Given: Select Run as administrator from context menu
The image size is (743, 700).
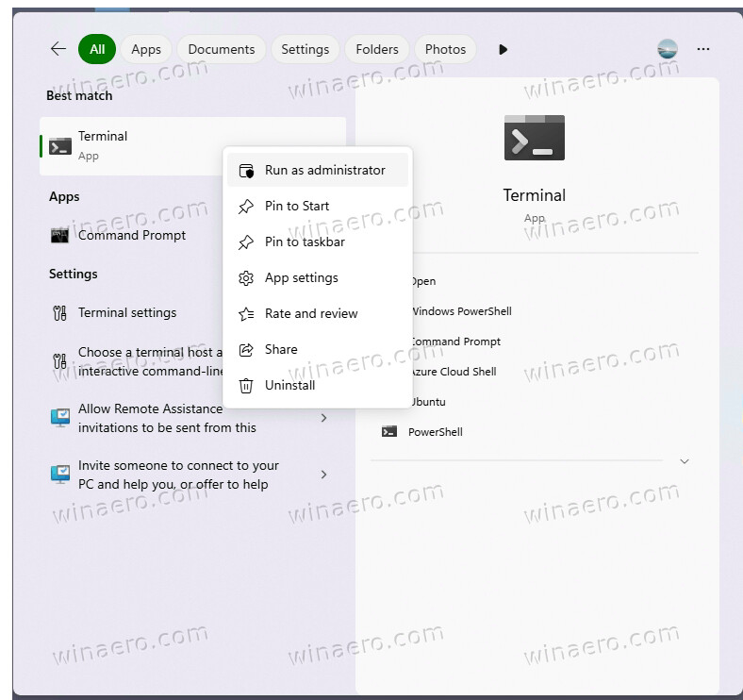Looking at the screenshot, I should tap(324, 171).
